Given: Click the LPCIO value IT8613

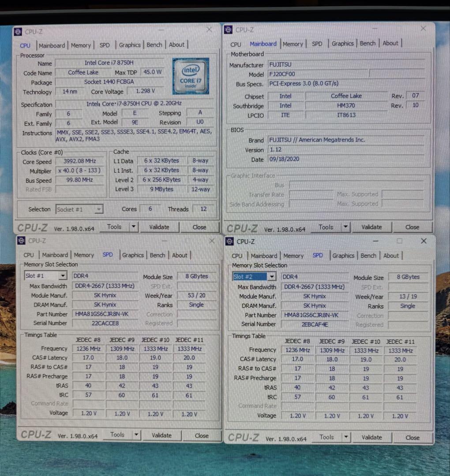Looking at the screenshot, I should click(346, 115).
